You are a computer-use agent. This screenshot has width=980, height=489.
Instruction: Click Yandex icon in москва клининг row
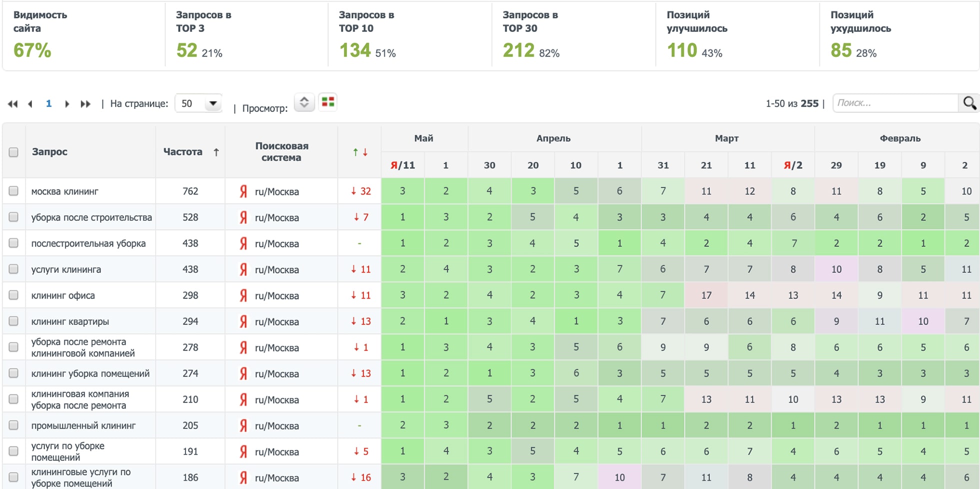243,191
